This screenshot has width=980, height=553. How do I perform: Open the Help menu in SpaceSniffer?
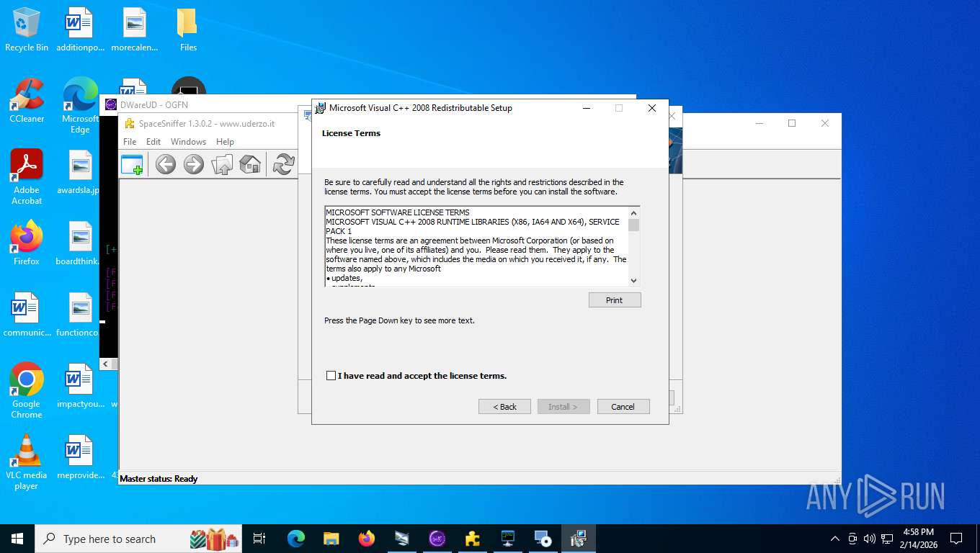point(225,142)
